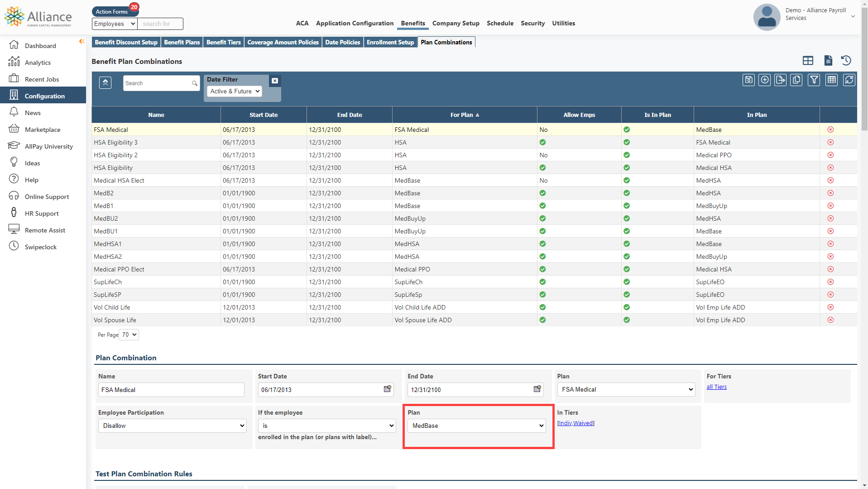Click the table layout icon beside page title
This screenshot has height=489, width=868.
click(808, 60)
